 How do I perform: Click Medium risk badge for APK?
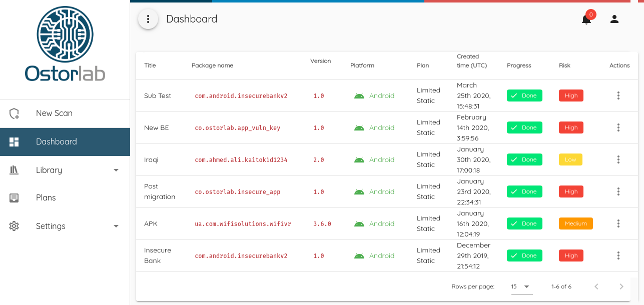(576, 223)
